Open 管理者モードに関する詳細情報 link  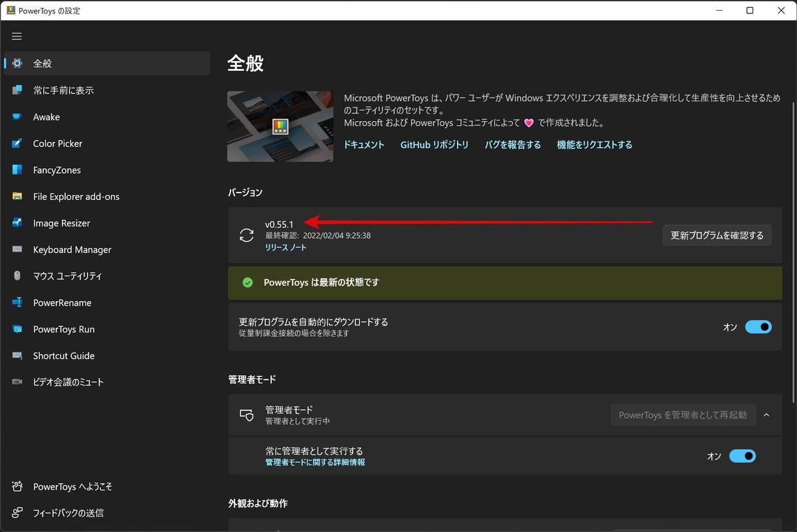click(315, 462)
